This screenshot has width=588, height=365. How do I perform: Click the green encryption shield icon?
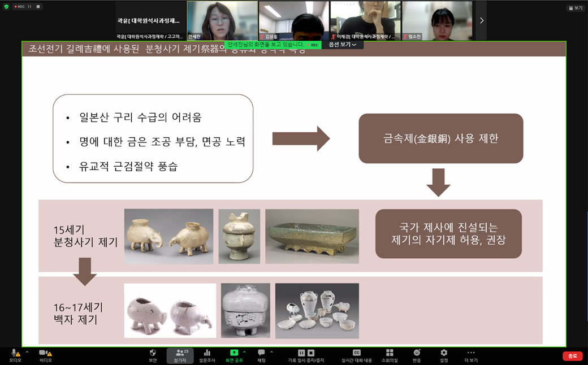coord(6,7)
